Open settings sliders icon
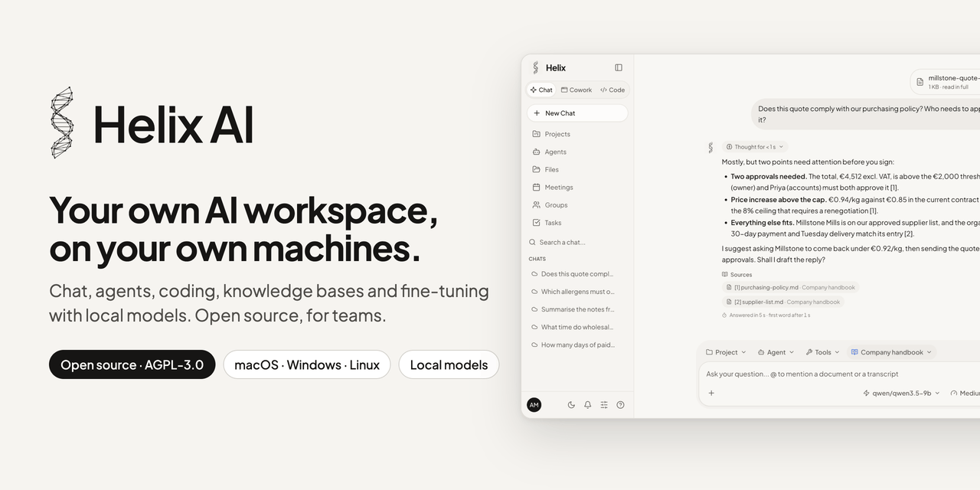Viewport: 980px width, 490px height. pyautogui.click(x=604, y=405)
